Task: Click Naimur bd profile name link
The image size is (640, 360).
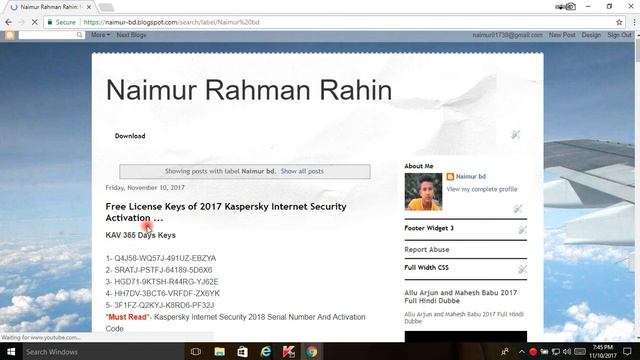Action: [471, 177]
